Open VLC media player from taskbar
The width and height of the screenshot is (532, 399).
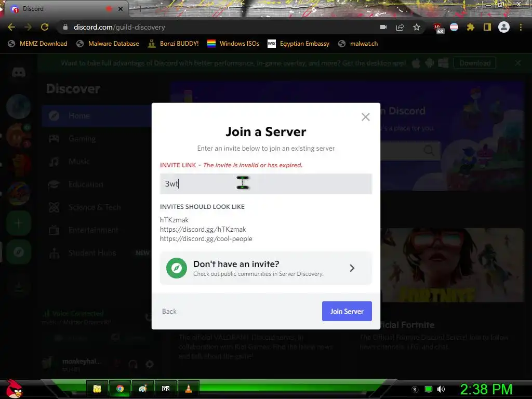188,389
